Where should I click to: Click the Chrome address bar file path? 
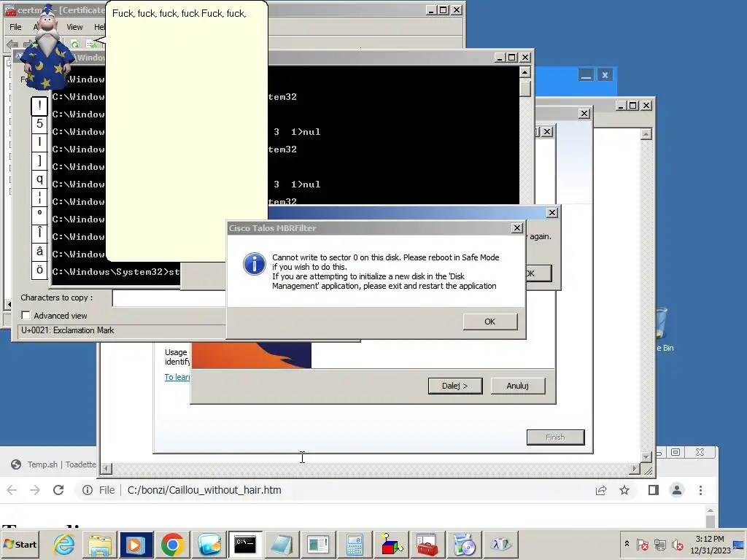pos(204,490)
